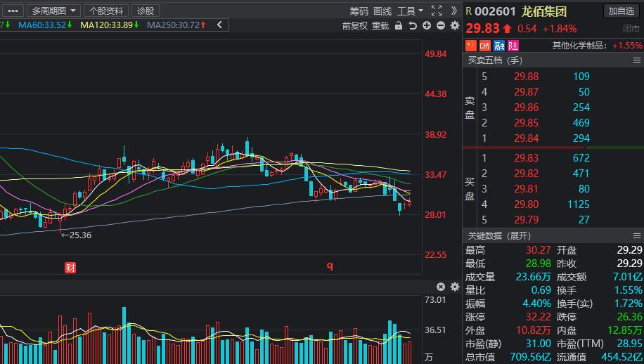
Task: Open the 多周期图 dropdown
Action: [x=53, y=11]
